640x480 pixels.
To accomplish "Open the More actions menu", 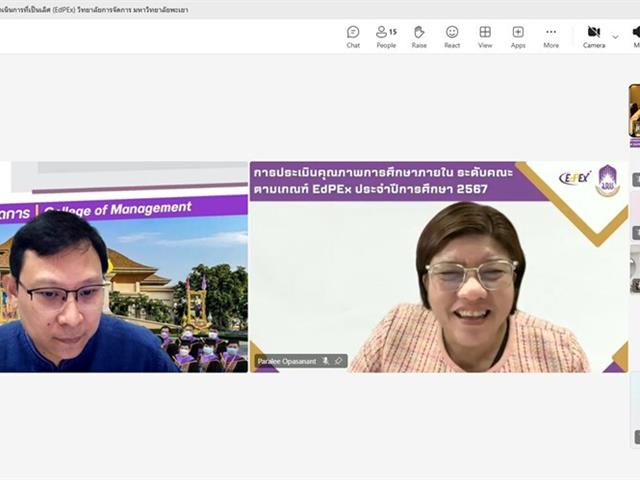I will point(551,37).
